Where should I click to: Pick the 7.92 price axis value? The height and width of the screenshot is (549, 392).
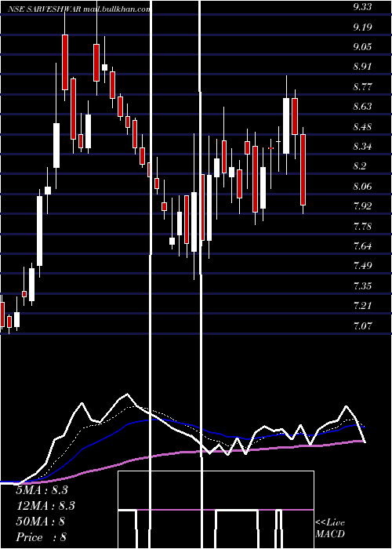[x=362, y=205]
